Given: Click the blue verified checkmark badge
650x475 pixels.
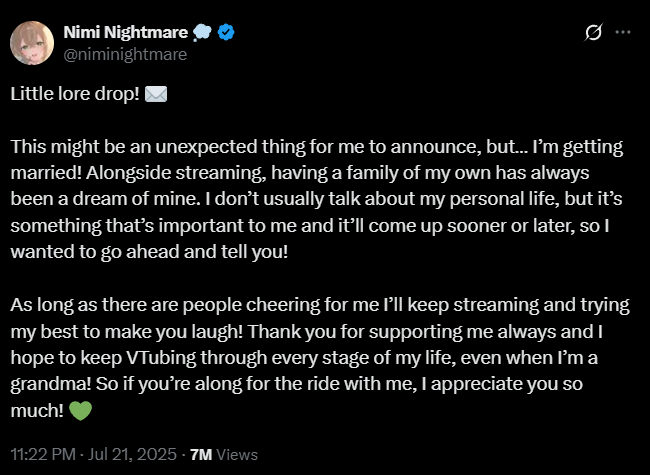Looking at the screenshot, I should click(x=226, y=32).
